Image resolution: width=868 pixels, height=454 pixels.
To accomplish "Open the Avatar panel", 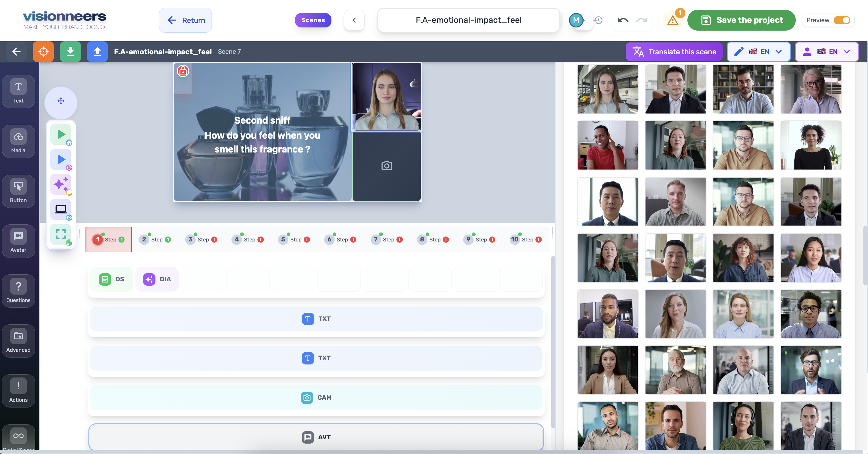I will point(18,241).
